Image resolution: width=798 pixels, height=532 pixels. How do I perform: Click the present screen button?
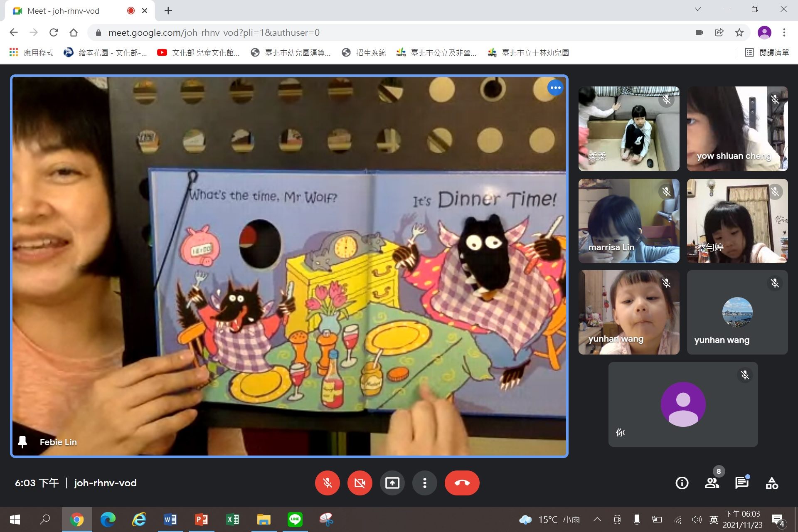coord(392,483)
